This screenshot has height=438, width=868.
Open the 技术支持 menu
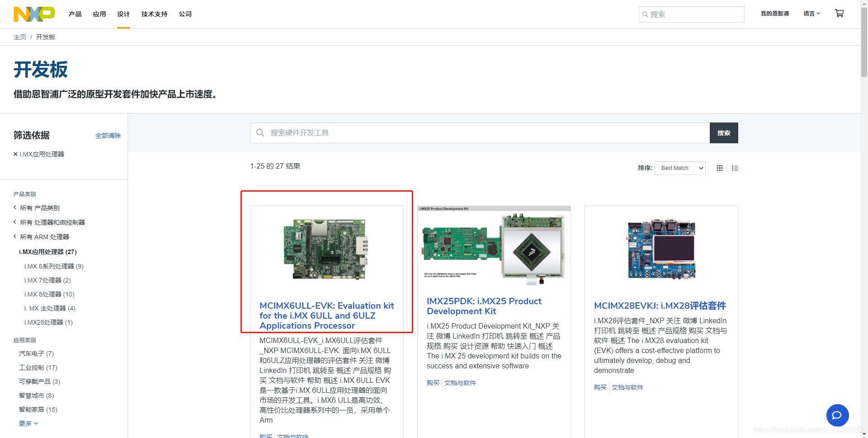click(154, 14)
